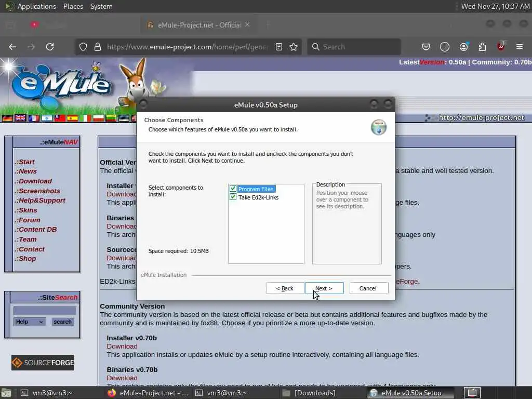The image size is (532, 399).
Task: Select the German flag language icon
Action: 7,118
